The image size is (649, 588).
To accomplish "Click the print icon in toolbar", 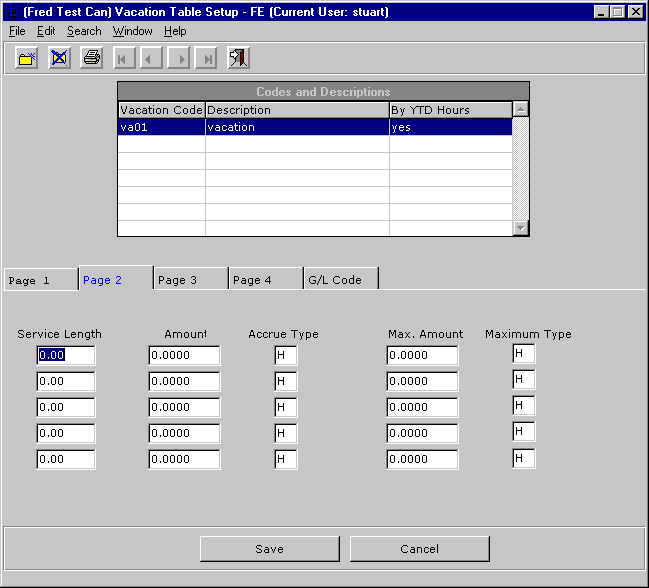I will pos(91,58).
